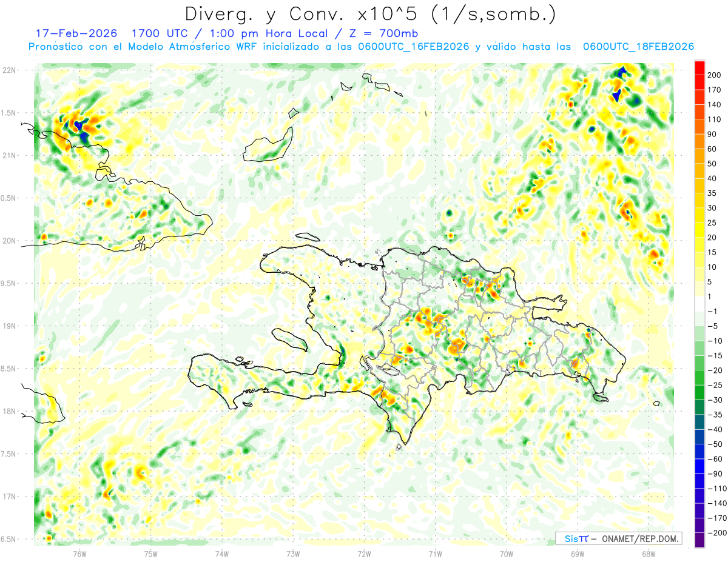Click the colorbar value "170"
The height and width of the screenshot is (562, 728).
click(x=714, y=90)
